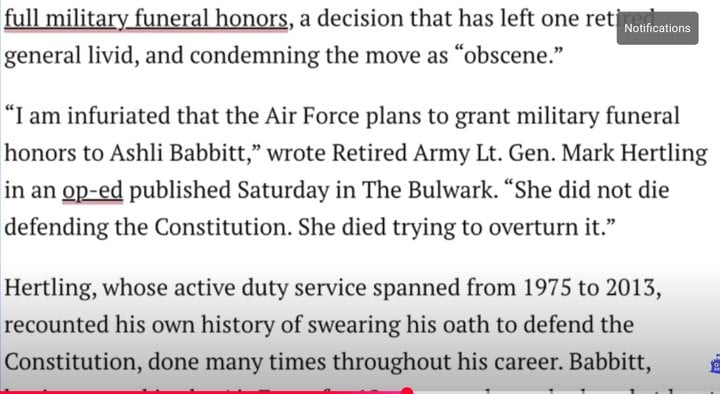This screenshot has width=720, height=394.
Task: Click the blue icon at right edge
Action: coord(715,365)
